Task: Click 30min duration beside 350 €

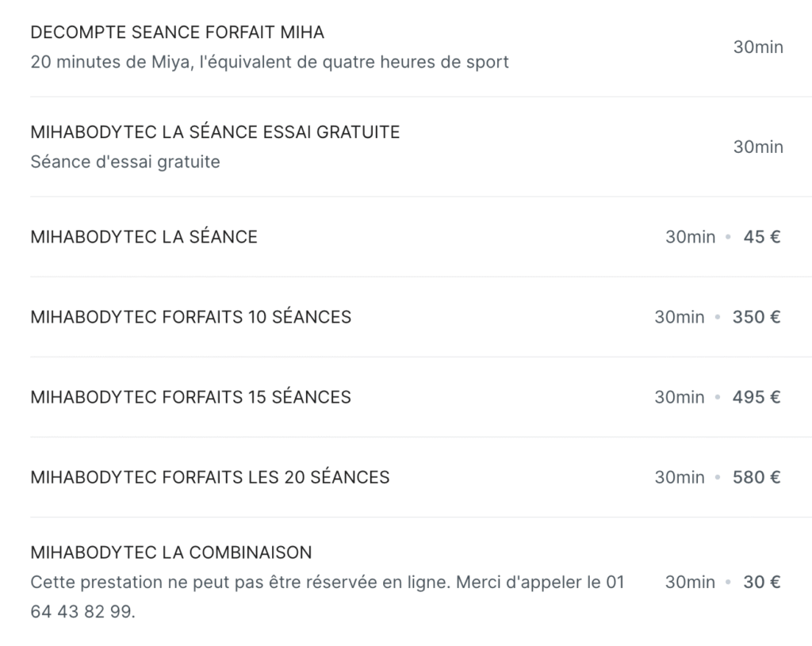Action: (x=680, y=317)
